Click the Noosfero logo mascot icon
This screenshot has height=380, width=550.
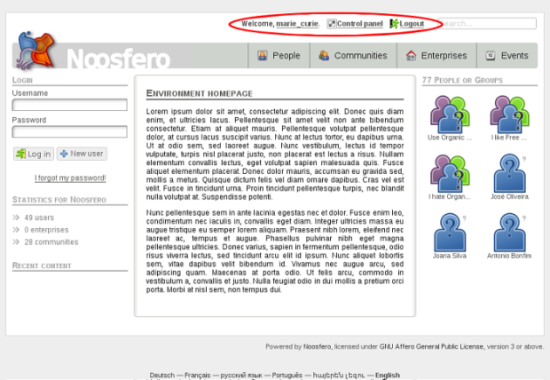point(36,50)
